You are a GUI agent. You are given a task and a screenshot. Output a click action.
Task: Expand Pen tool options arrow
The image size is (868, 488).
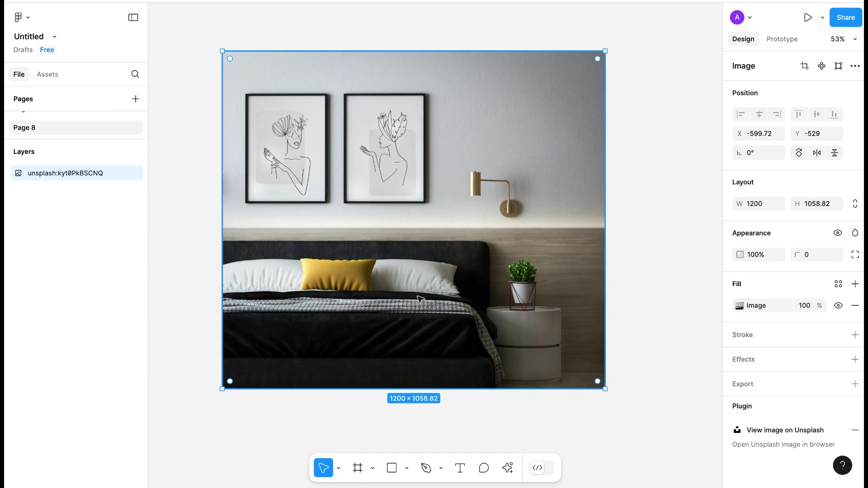pos(441,468)
